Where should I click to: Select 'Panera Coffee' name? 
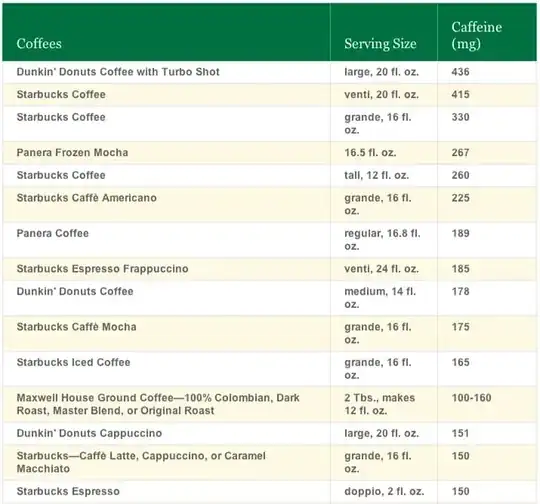tap(52, 234)
